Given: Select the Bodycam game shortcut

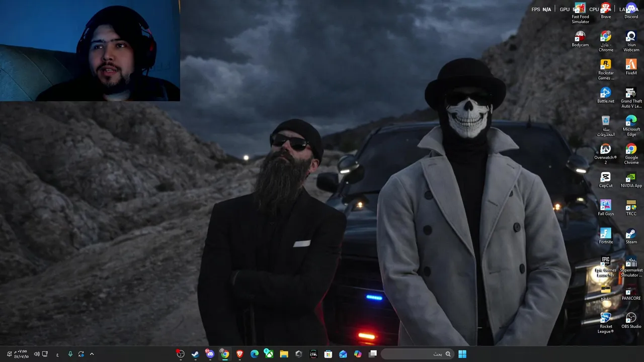Looking at the screenshot, I should pyautogui.click(x=580, y=39).
